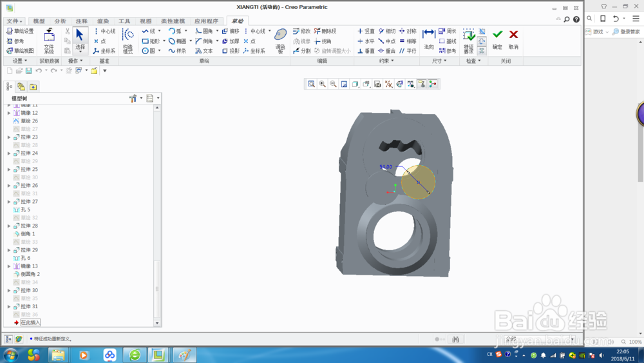Expand the 拉伸 27 tree node
644x363 pixels.
pos(9,202)
